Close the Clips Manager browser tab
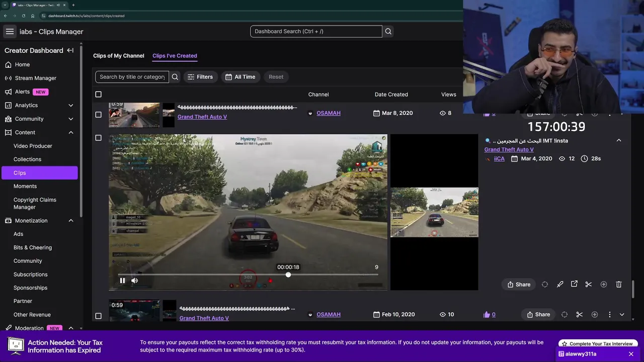The height and width of the screenshot is (362, 644). (x=64, y=5)
